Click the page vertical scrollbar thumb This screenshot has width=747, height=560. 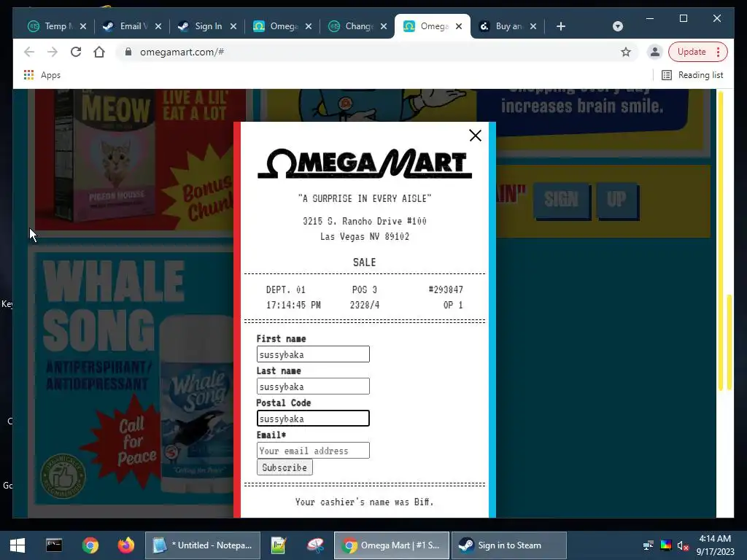pos(729,342)
